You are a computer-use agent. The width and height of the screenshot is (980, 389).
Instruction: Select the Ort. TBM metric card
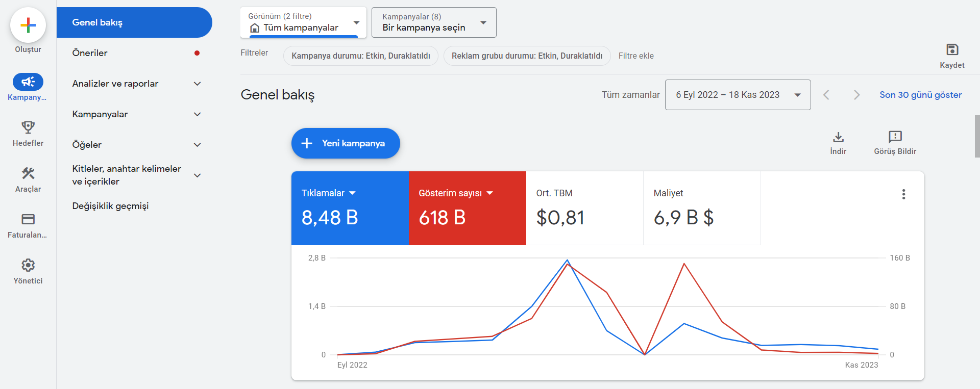pyautogui.click(x=584, y=208)
